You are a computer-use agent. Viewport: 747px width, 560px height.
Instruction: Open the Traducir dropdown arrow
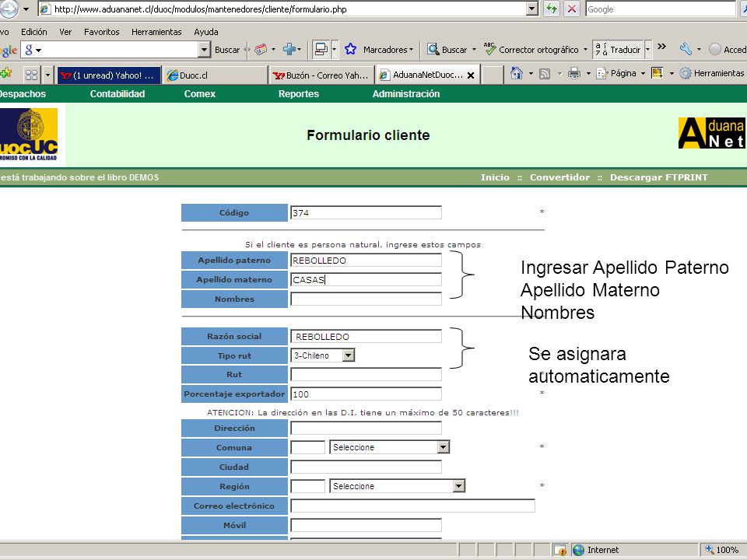pyautogui.click(x=648, y=50)
